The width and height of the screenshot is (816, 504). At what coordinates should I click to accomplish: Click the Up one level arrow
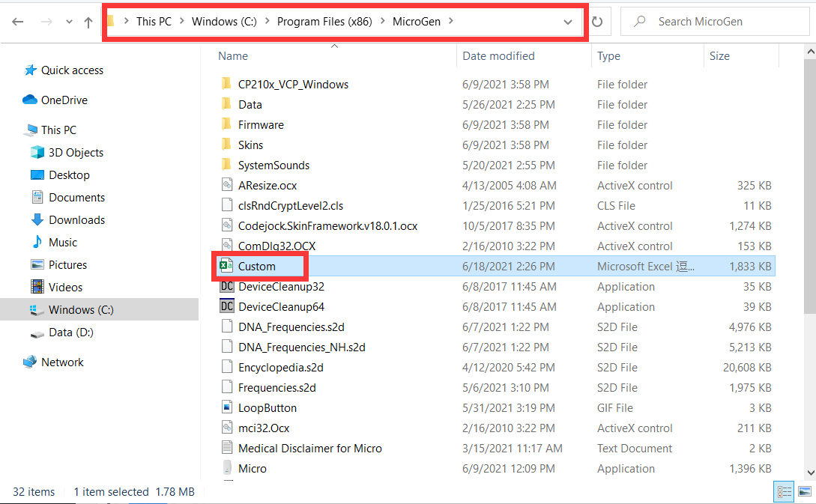coord(88,22)
